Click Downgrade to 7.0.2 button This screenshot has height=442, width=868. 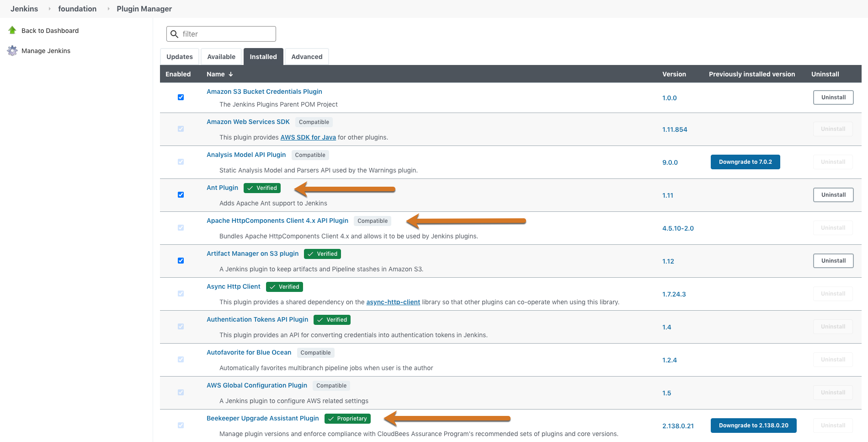click(x=745, y=162)
